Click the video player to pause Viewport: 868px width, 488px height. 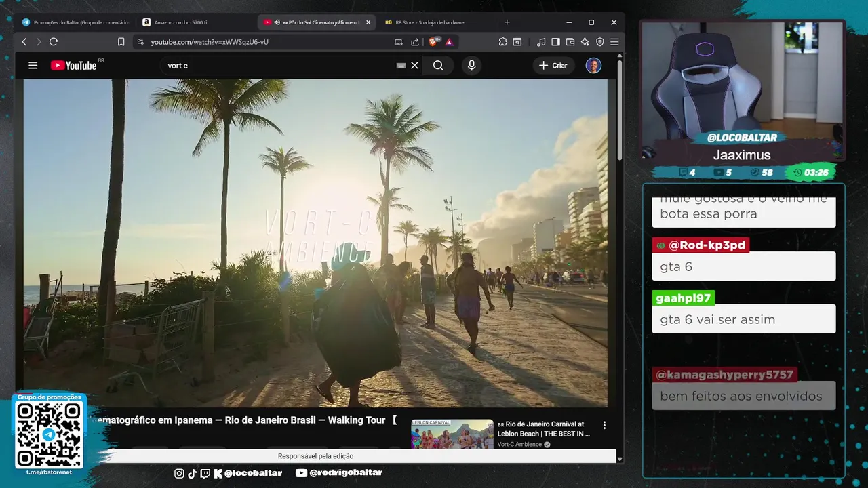click(315, 243)
